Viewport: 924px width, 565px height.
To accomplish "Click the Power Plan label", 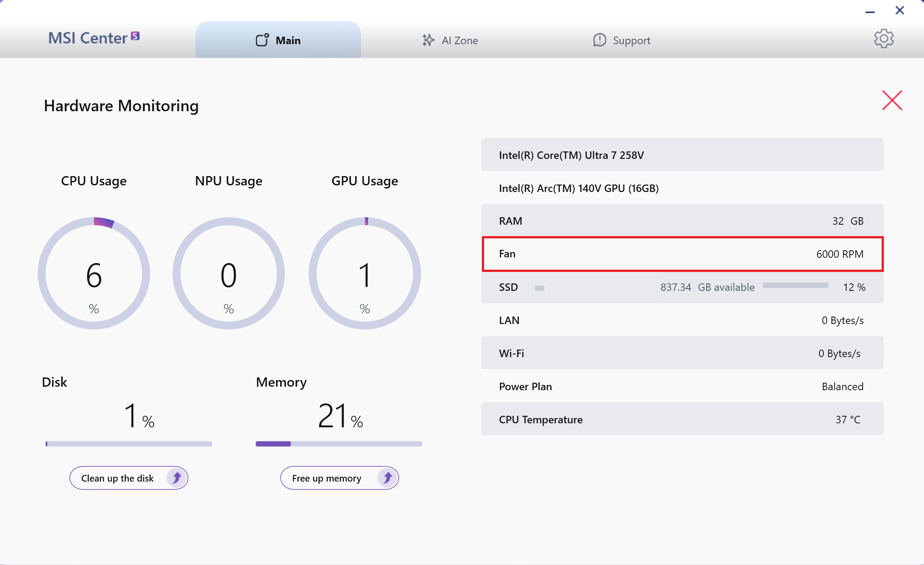I will pyautogui.click(x=526, y=386).
